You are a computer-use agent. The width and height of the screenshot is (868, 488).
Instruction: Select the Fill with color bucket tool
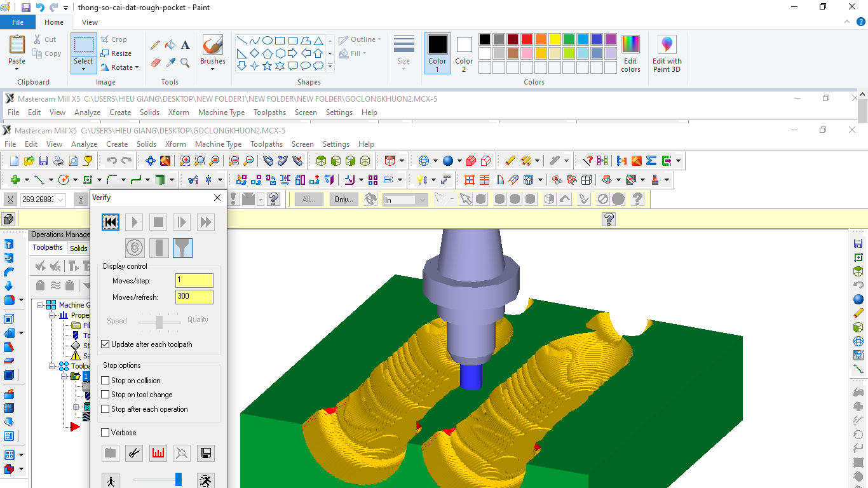pyautogui.click(x=170, y=45)
